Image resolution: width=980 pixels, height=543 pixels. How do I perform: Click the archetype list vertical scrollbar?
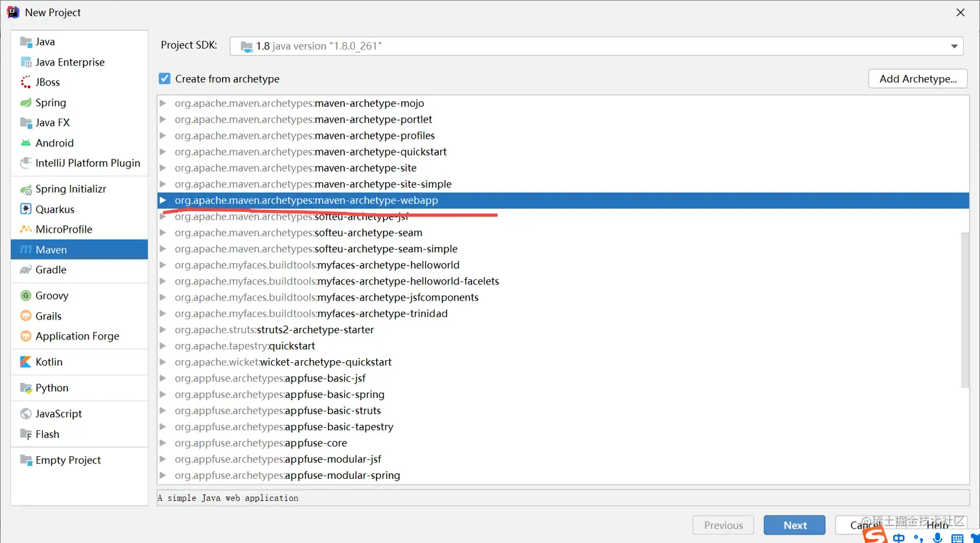pos(965,310)
